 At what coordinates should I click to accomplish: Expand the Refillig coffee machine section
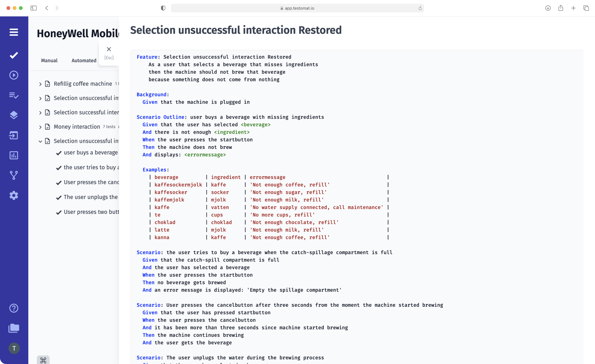[x=40, y=84]
